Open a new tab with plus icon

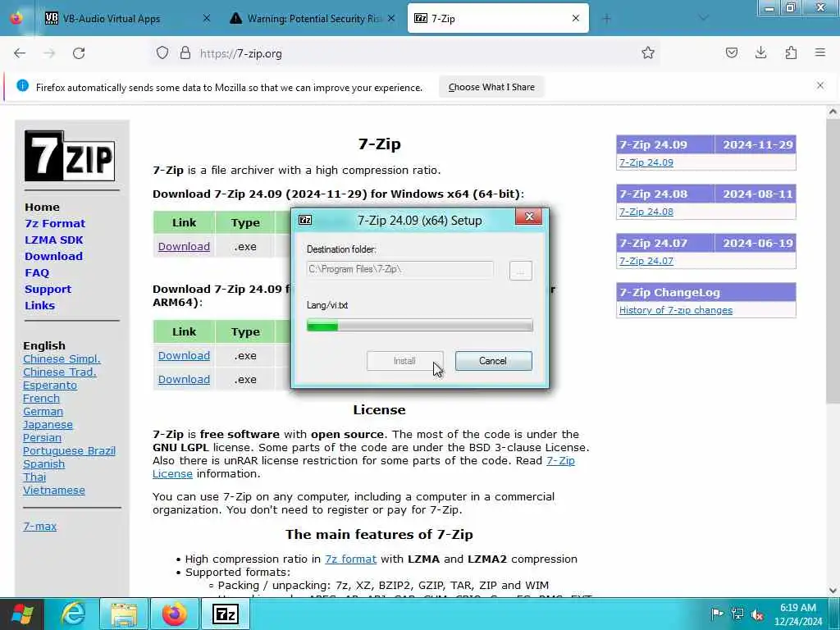(x=606, y=19)
